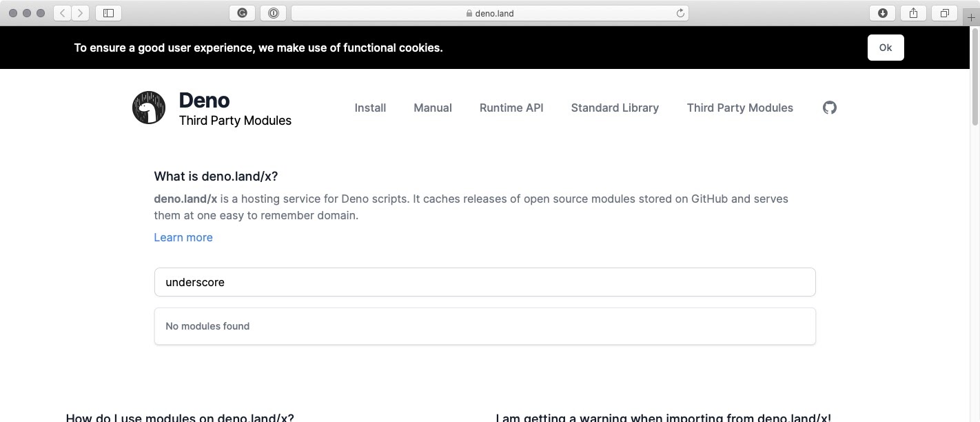Click the Third Party Modules subtitle under Deno

point(235,121)
